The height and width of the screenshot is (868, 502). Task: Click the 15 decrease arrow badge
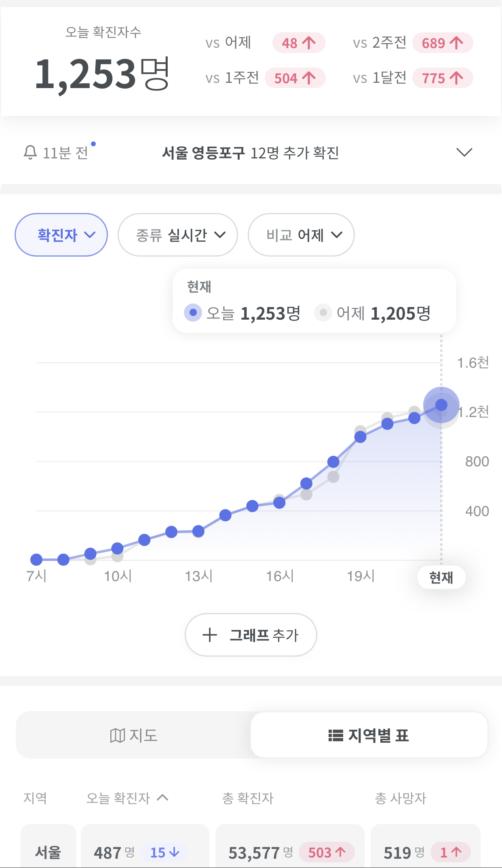(x=165, y=852)
